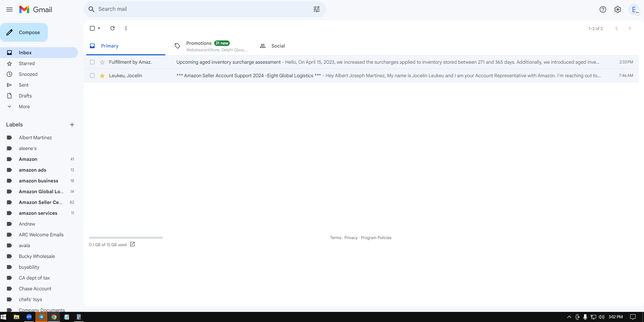
Task: Compose a new email
Action: click(x=24, y=32)
